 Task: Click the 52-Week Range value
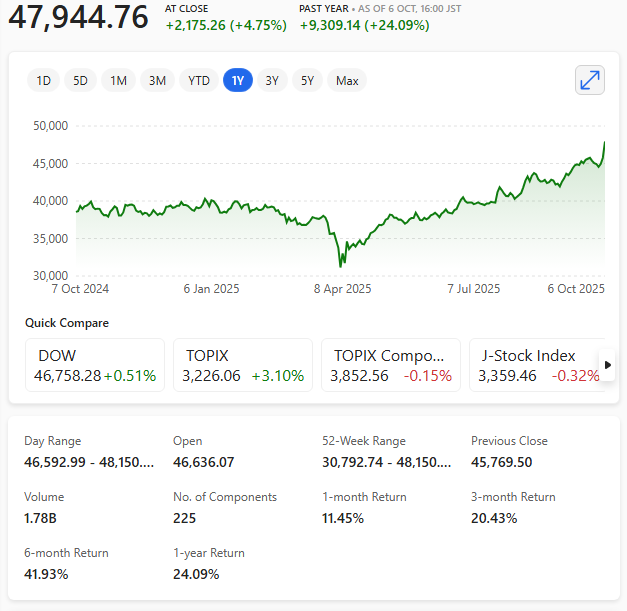387,462
